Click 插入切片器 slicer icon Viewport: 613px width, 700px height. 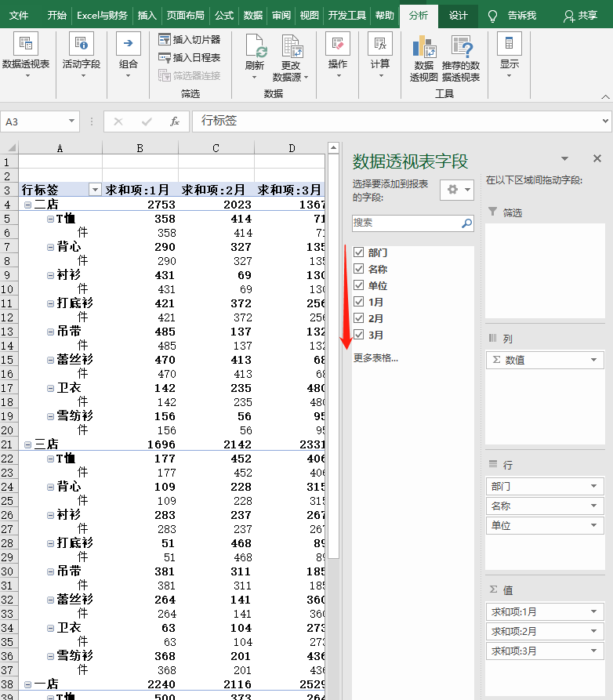165,40
